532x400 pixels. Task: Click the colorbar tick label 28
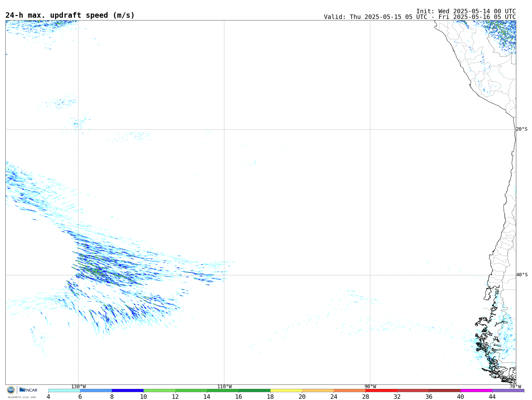click(366, 397)
